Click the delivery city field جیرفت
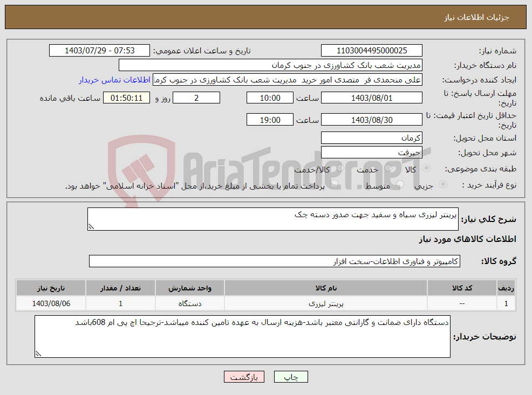Screen dimensions: 532x395 pos(372,153)
